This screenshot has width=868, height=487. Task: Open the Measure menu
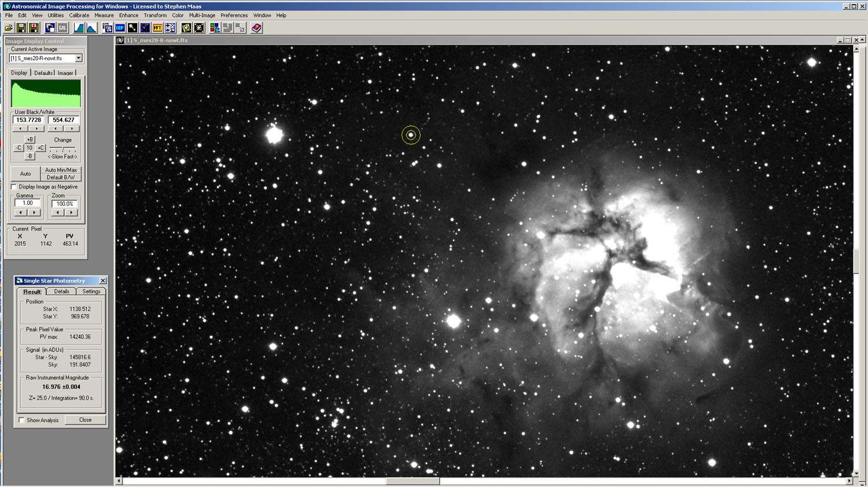[104, 16]
